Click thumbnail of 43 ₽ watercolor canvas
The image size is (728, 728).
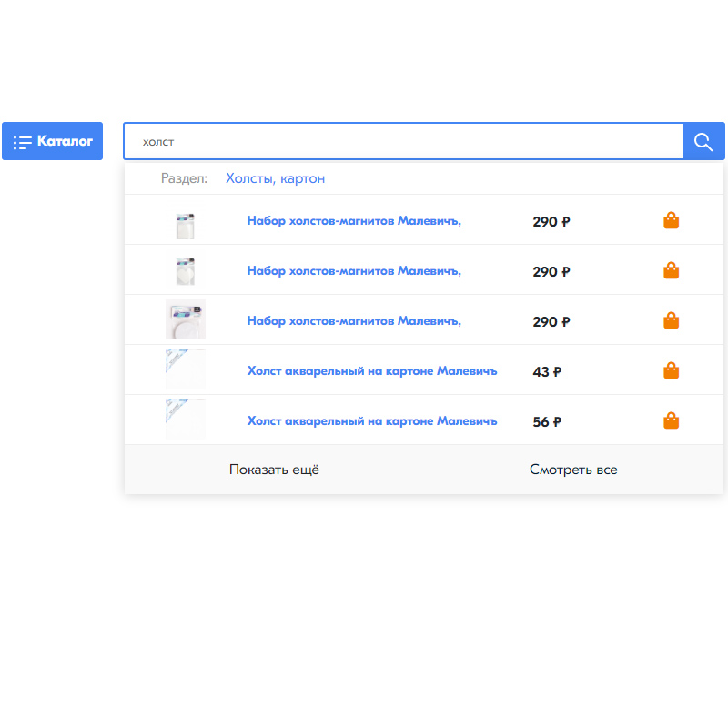(x=186, y=369)
